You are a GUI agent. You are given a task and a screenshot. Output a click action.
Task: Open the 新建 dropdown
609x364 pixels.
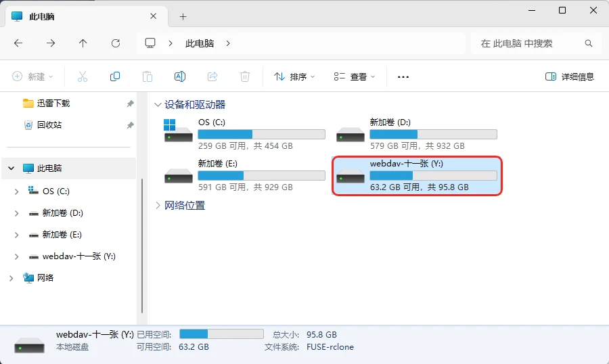(x=32, y=76)
